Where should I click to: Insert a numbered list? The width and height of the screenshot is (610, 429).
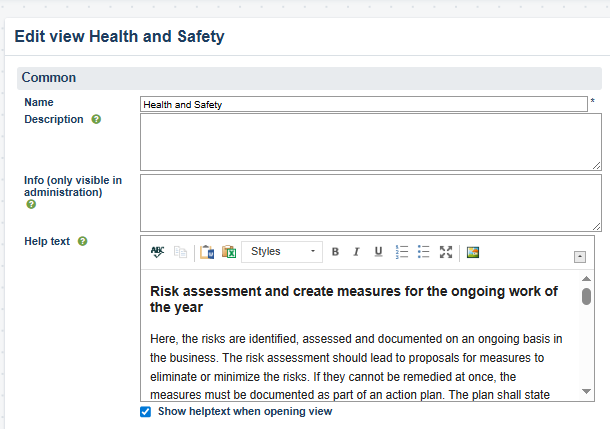click(x=402, y=252)
